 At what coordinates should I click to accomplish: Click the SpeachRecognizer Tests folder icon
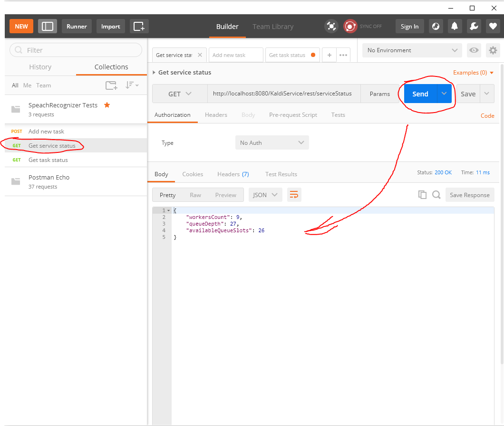tap(16, 109)
